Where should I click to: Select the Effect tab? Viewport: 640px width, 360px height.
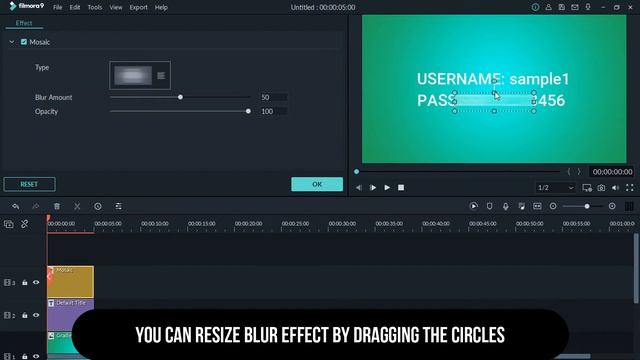coord(24,23)
